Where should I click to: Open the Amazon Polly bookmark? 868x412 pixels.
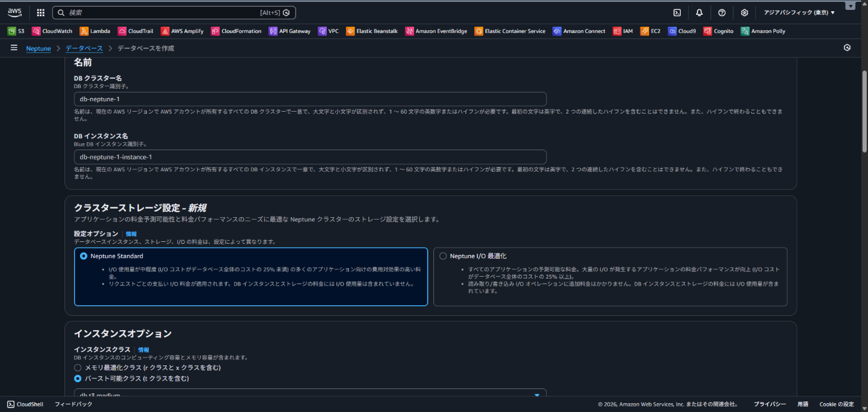coord(763,31)
